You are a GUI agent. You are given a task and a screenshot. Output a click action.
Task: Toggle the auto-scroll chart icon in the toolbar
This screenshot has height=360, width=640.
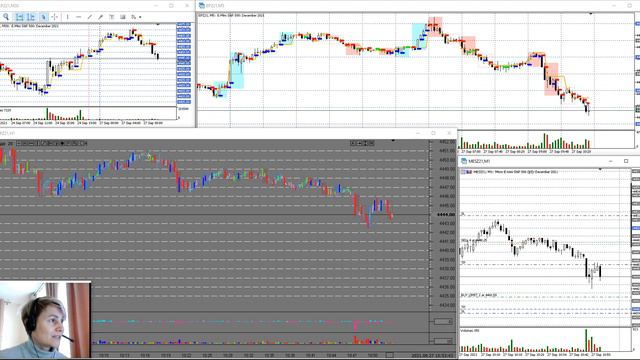[19, 17]
